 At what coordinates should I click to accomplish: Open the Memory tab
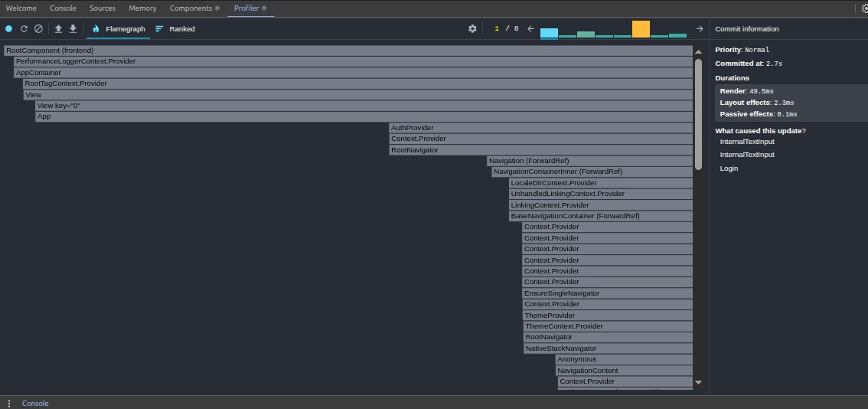(142, 8)
